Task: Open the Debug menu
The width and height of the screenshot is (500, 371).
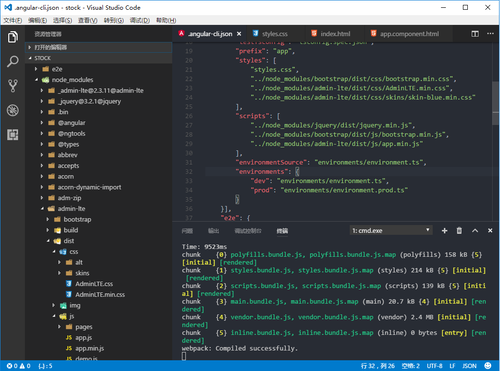Action: click(x=140, y=21)
